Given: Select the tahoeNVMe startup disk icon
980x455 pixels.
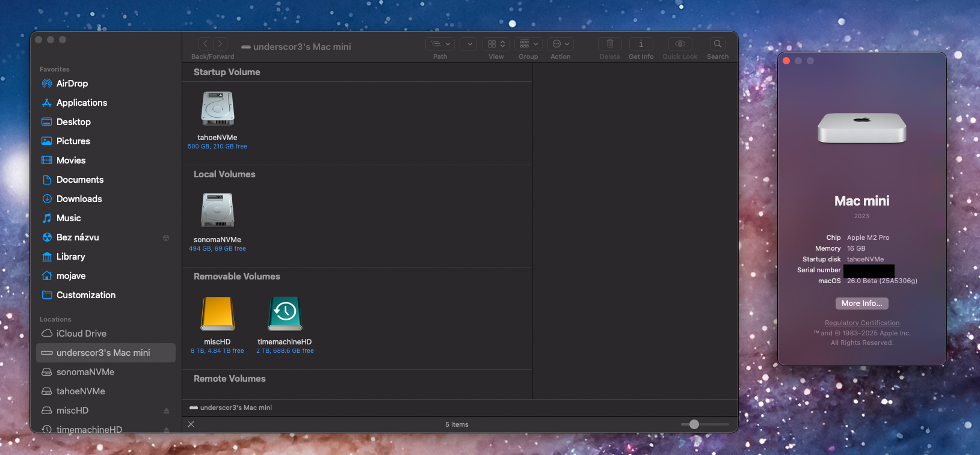Looking at the screenshot, I should point(218,109).
